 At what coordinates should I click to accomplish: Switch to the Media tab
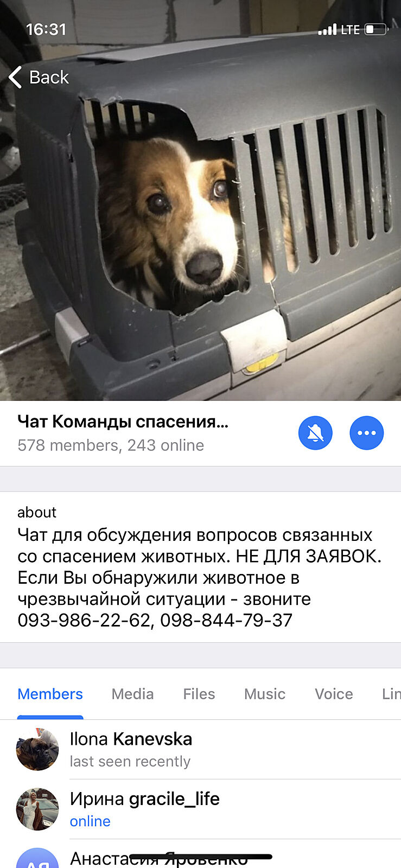click(x=132, y=694)
